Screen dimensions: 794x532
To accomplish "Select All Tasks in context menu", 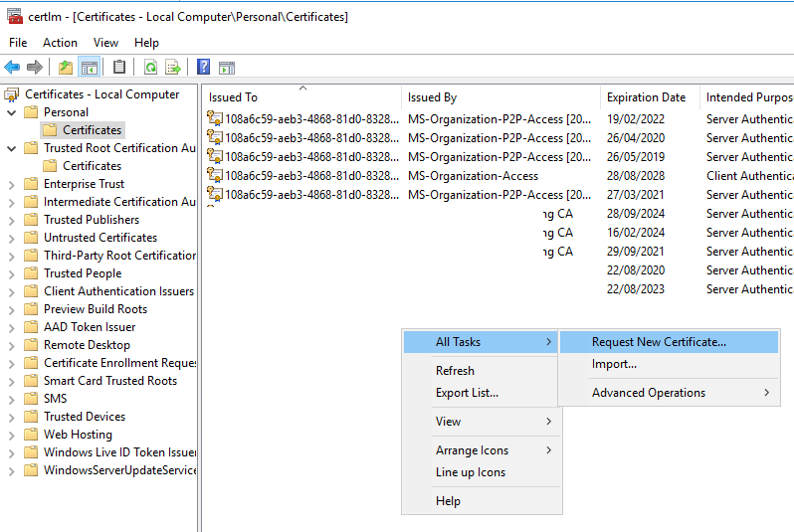I will 481,342.
